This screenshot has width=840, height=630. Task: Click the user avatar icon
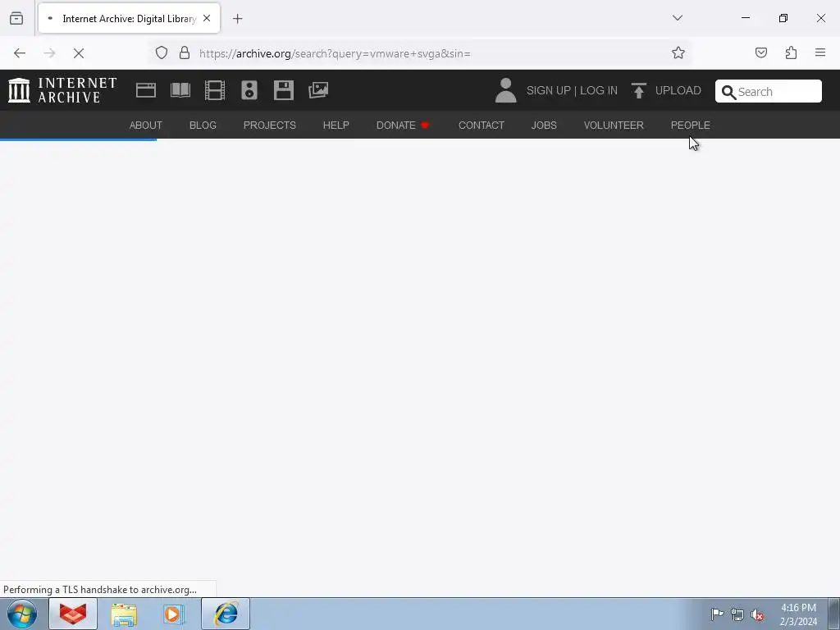point(505,90)
